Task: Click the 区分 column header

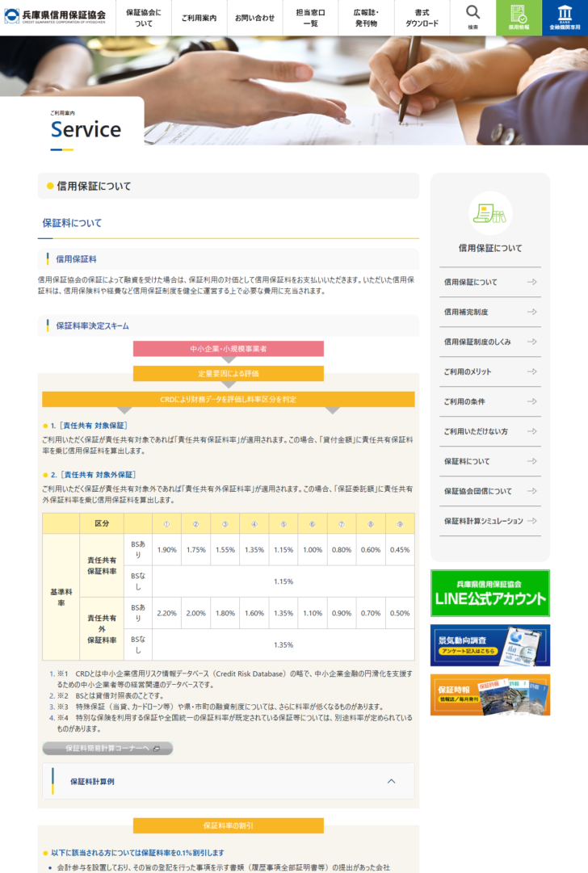Action: (102, 523)
